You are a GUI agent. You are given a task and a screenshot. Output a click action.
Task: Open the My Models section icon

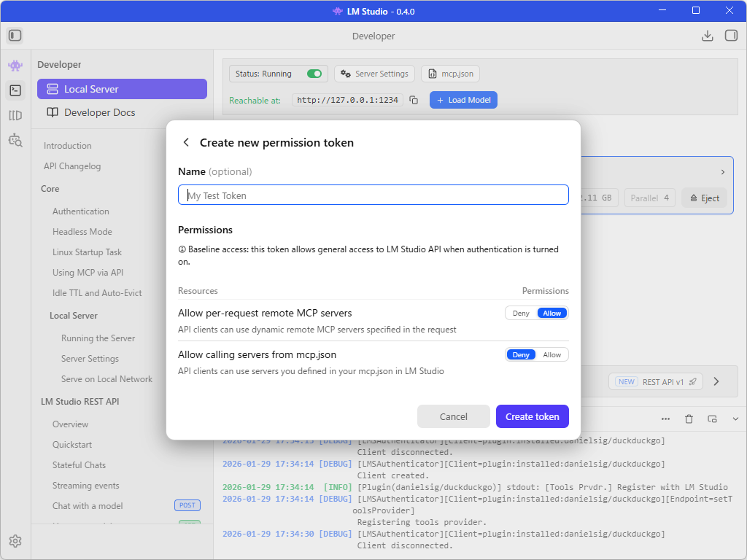[15, 114]
